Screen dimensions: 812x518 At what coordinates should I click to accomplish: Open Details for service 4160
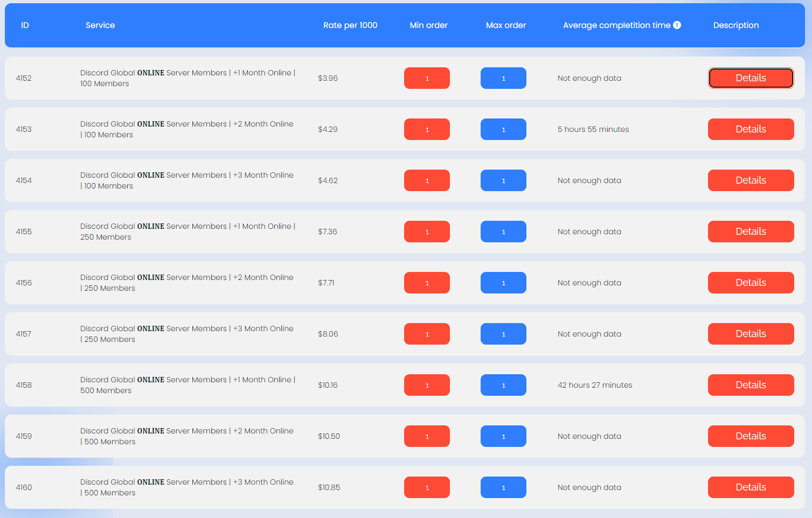tap(751, 487)
